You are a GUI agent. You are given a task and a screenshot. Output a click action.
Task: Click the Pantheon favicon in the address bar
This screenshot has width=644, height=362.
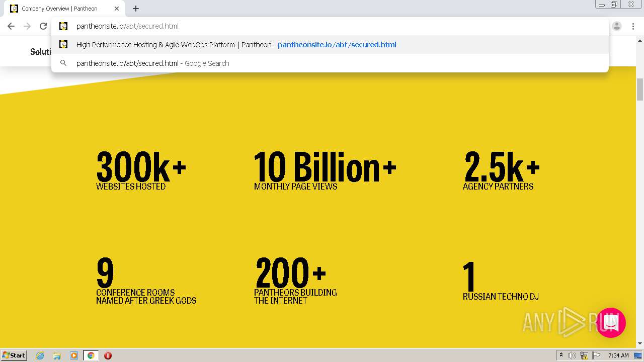pos(63,26)
